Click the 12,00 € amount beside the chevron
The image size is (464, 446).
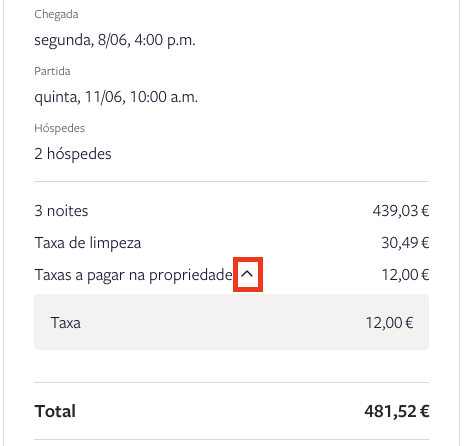[x=405, y=275]
